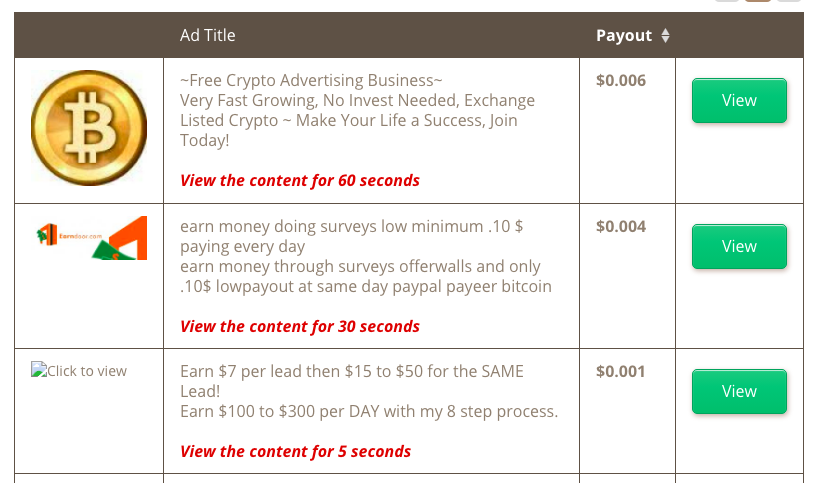The height and width of the screenshot is (483, 825).
Task: Click 'View the content for 5 seconds'
Action: click(x=295, y=451)
